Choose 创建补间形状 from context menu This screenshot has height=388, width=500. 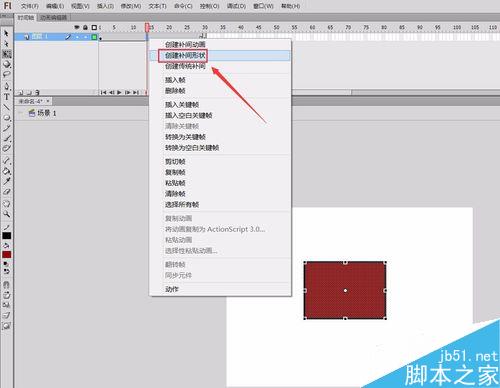coord(220,56)
